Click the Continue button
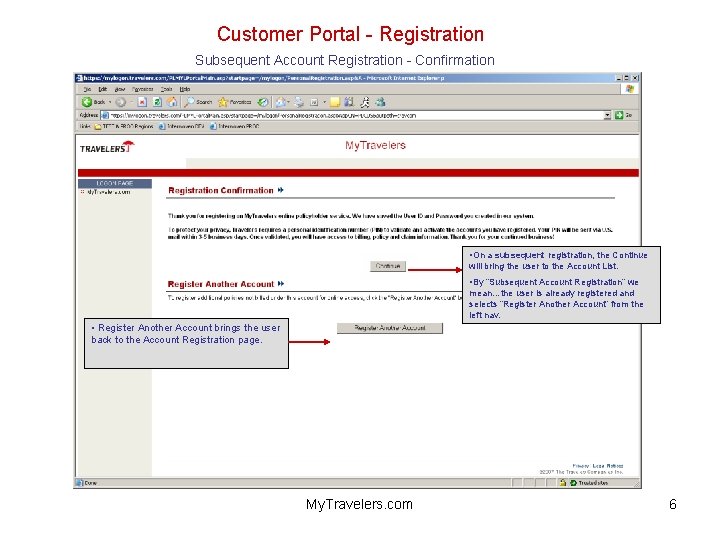The image size is (720, 540). pos(388,266)
